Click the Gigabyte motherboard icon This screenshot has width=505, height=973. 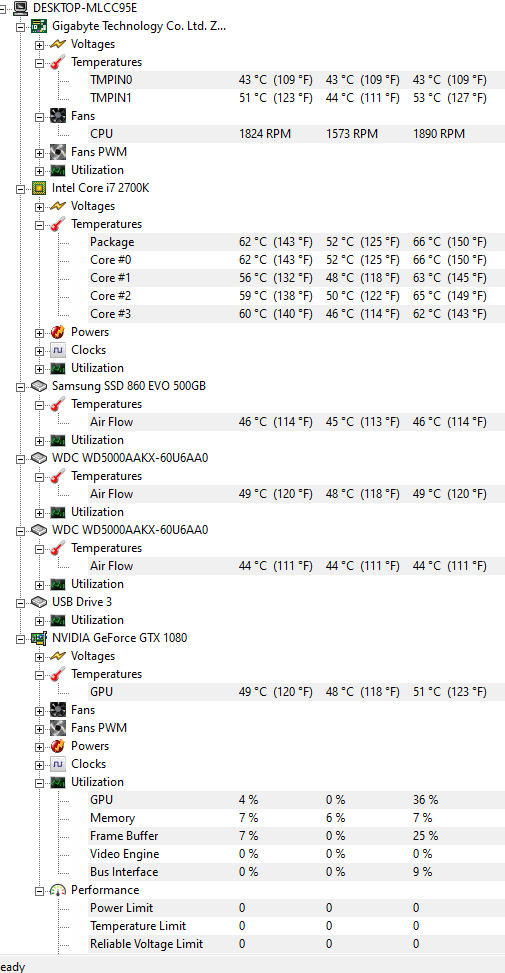pyautogui.click(x=39, y=26)
